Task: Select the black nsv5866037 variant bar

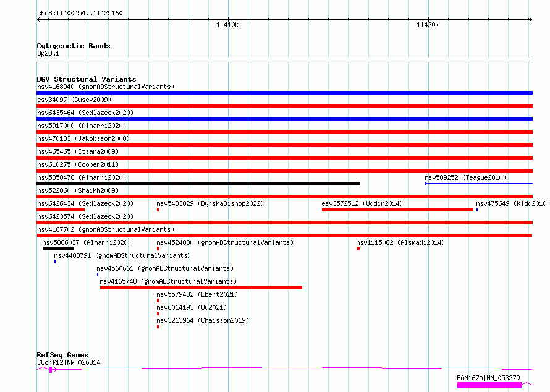Action: coord(58,249)
